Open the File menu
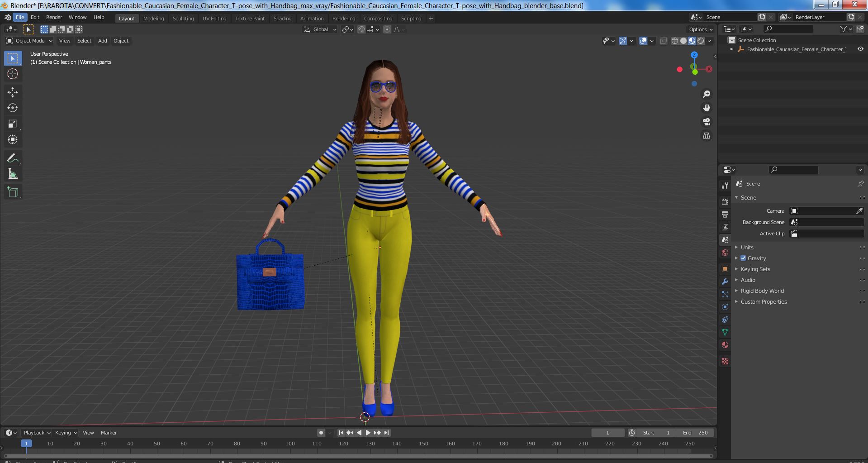Screen dimensions: 868x463 click(x=20, y=17)
